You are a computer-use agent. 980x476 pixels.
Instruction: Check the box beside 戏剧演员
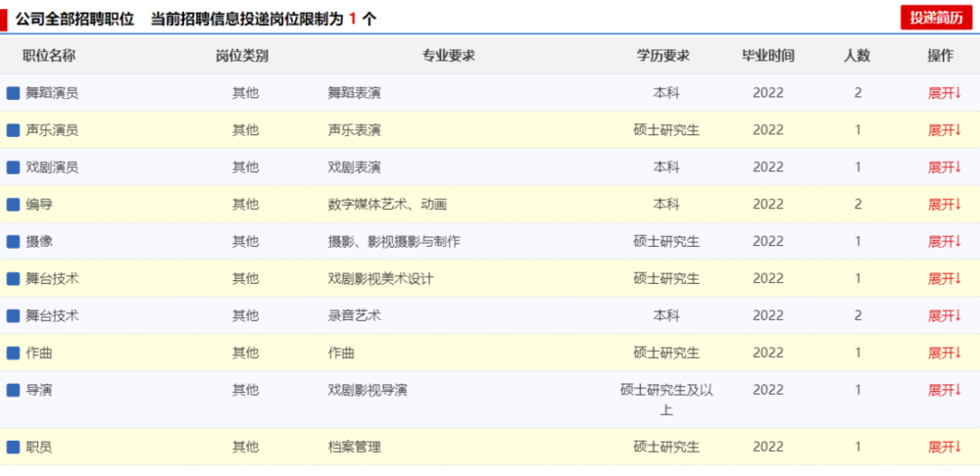pos(13,167)
